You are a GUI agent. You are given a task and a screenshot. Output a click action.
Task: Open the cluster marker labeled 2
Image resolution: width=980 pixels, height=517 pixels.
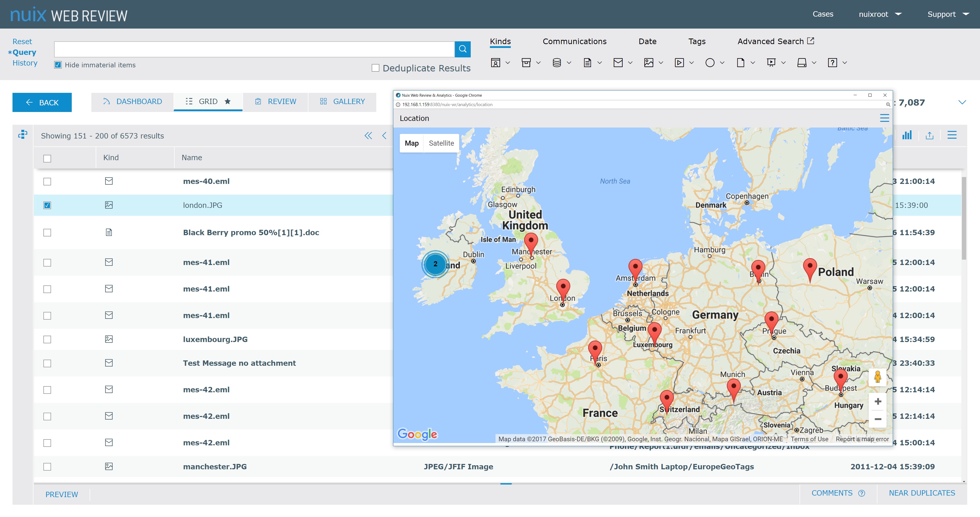pos(435,264)
